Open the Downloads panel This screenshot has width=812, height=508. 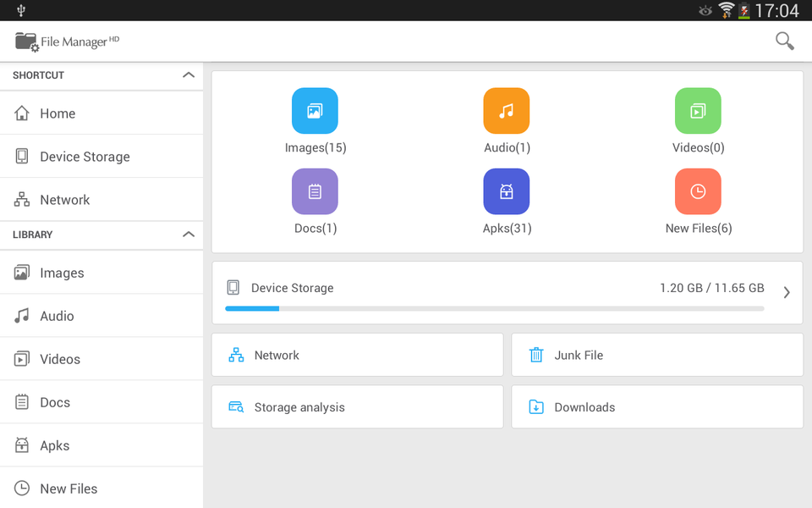coord(656,406)
